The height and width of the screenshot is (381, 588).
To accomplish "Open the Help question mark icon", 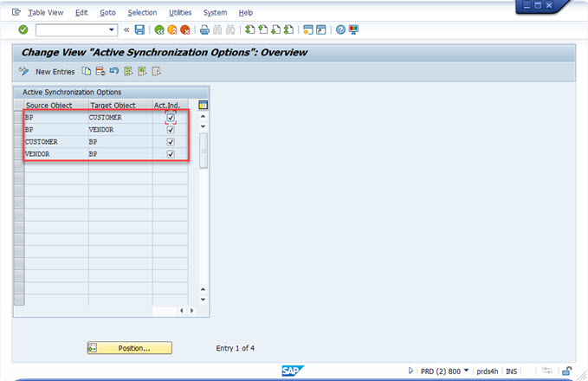I will pyautogui.click(x=340, y=29).
